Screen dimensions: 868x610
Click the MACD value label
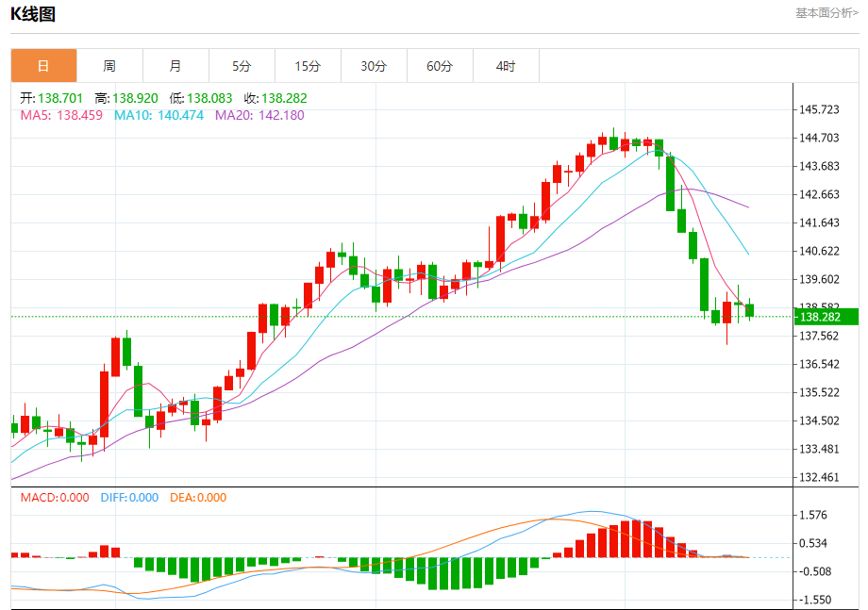[55, 497]
